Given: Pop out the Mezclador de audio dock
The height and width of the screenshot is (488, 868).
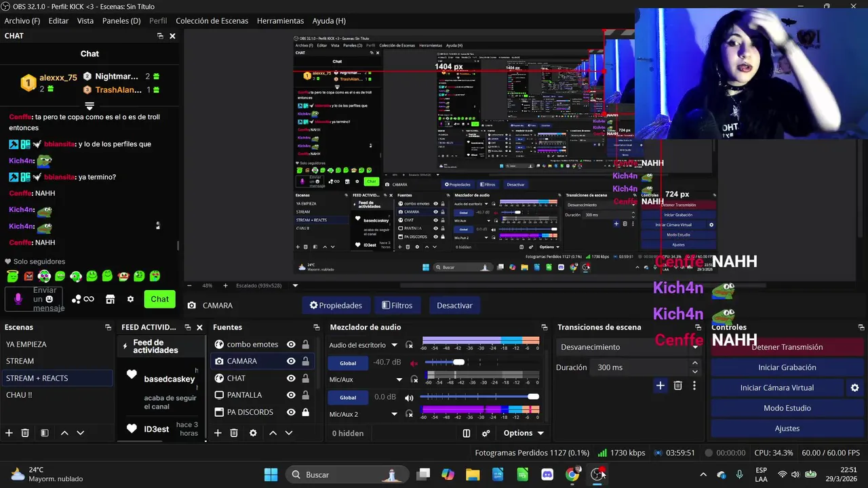Looking at the screenshot, I should point(544,327).
